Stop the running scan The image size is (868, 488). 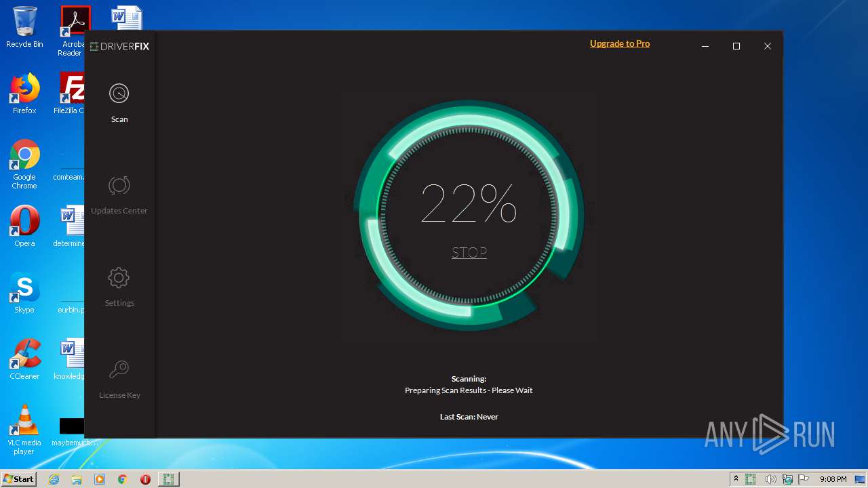click(469, 252)
